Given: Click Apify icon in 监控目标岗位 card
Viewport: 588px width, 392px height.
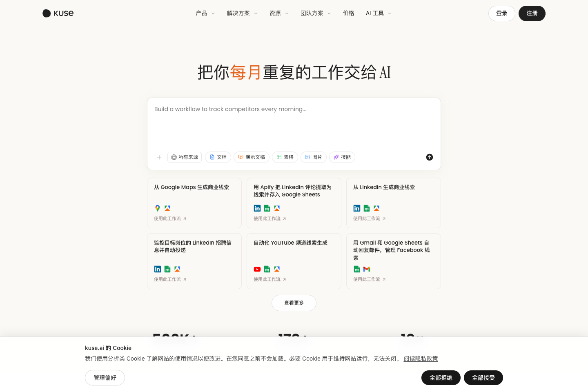Looking at the screenshot, I should click(177, 269).
